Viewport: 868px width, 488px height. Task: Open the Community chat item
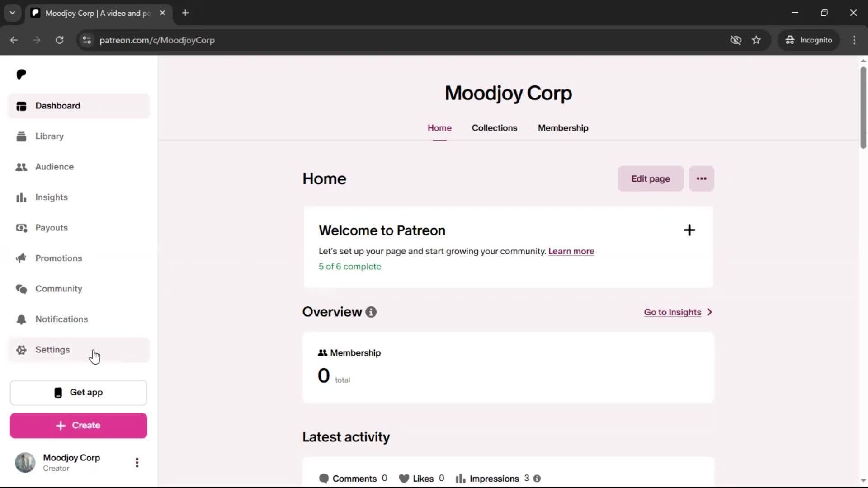[58, 289]
